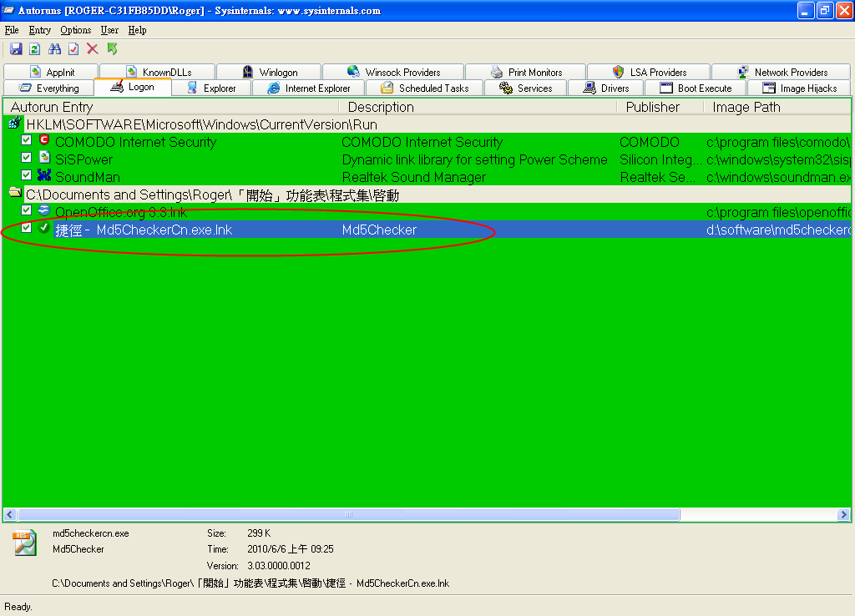Viewport: 855px width, 616px height.
Task: Click the horizontal scrollbar thumb
Action: click(349, 514)
